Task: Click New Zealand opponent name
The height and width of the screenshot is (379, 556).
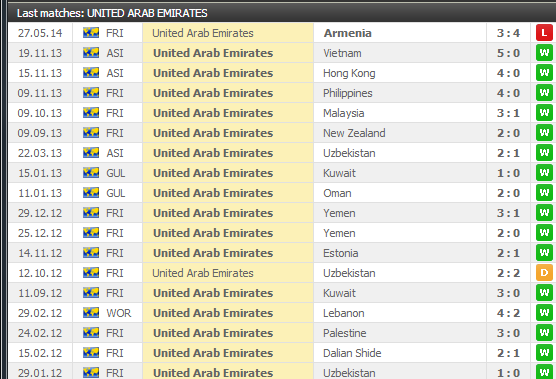Action: (x=354, y=133)
